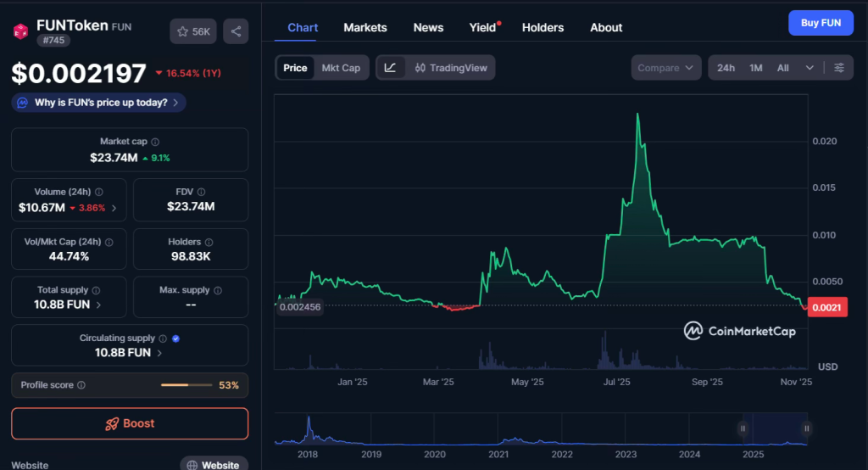Open the Compare dropdown
The image size is (868, 470).
pos(665,68)
